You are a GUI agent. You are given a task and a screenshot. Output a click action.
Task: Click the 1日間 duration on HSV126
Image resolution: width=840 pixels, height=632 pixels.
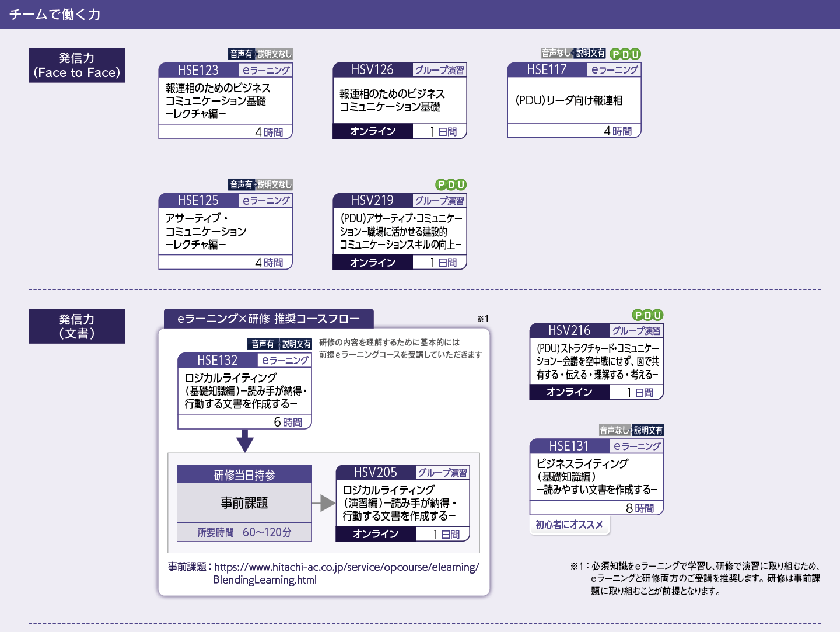tap(443, 132)
